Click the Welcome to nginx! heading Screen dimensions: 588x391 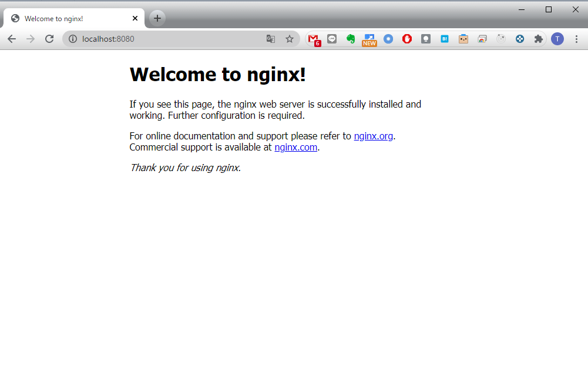click(x=217, y=74)
